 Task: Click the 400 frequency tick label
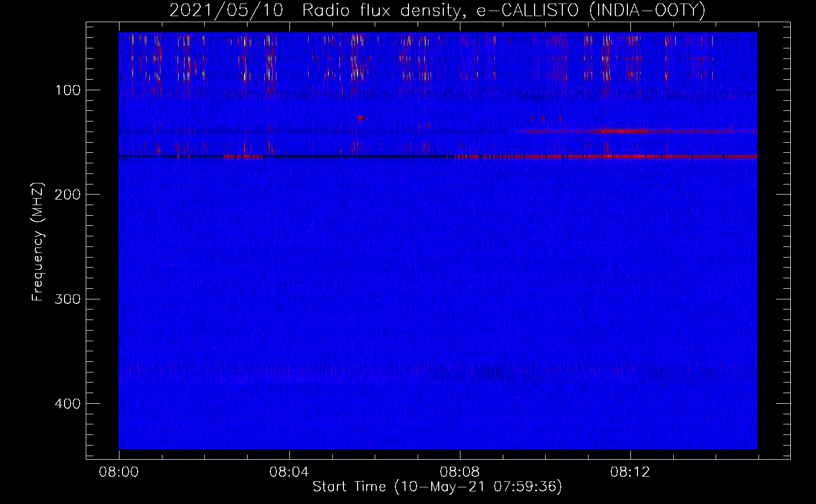point(68,404)
